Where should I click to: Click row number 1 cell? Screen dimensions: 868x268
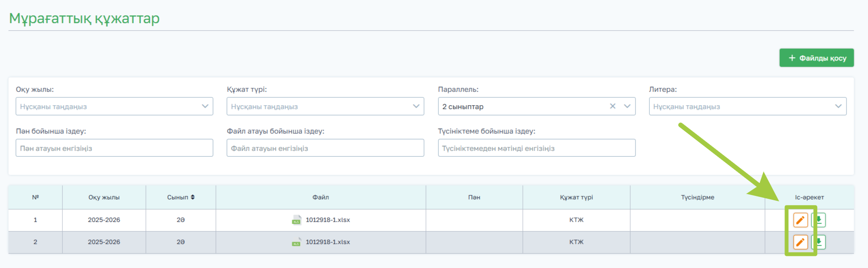pos(35,220)
